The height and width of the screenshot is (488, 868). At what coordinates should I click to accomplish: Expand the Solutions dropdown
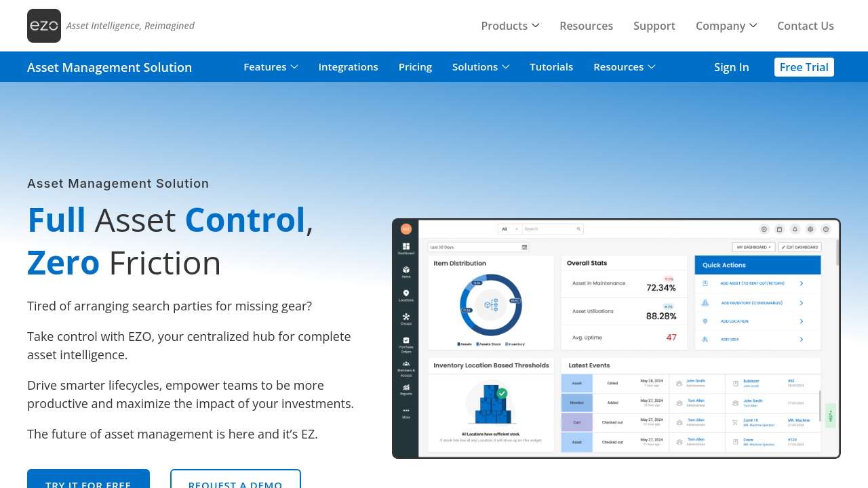pos(480,67)
